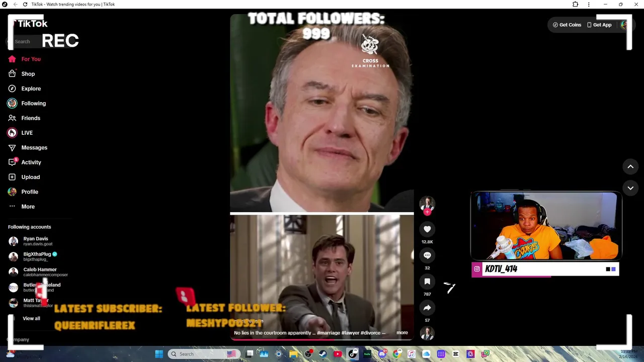Open Hulu from taskbar

pos(367,354)
